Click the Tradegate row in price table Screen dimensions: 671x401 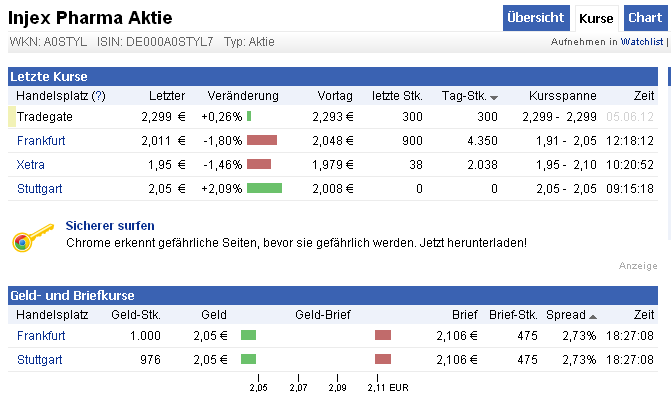click(45, 116)
